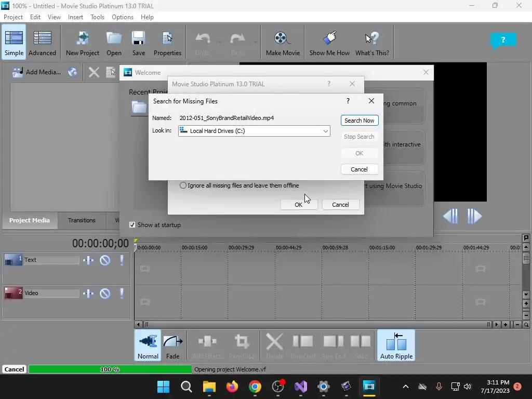Open the Insert menu
Image resolution: width=532 pixels, height=399 pixels.
point(75,17)
